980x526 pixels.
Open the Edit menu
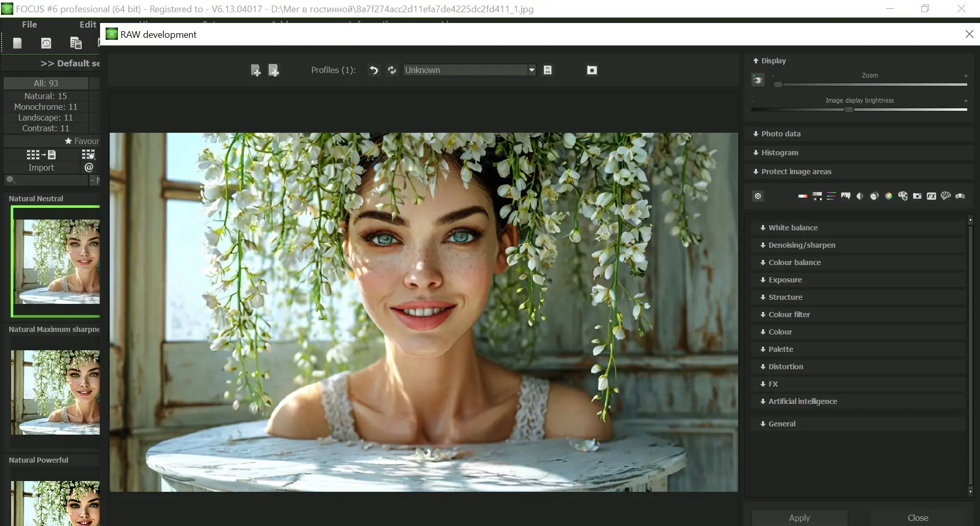tap(88, 25)
